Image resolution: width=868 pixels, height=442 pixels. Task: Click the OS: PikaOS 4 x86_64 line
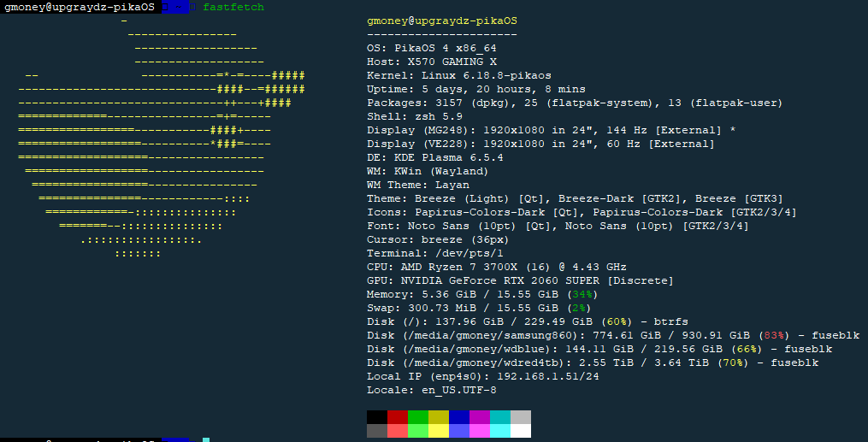click(x=432, y=48)
